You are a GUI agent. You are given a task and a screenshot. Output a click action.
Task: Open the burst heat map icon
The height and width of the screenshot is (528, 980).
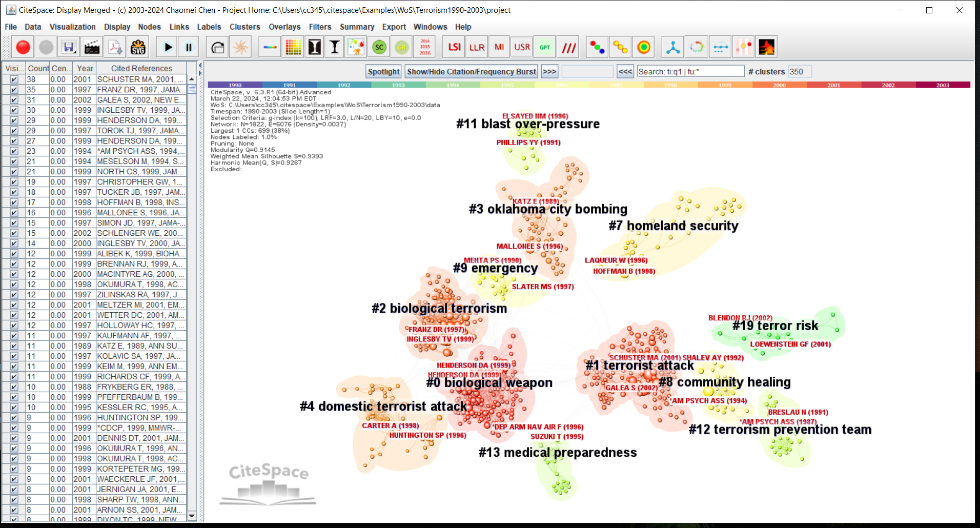coord(767,47)
